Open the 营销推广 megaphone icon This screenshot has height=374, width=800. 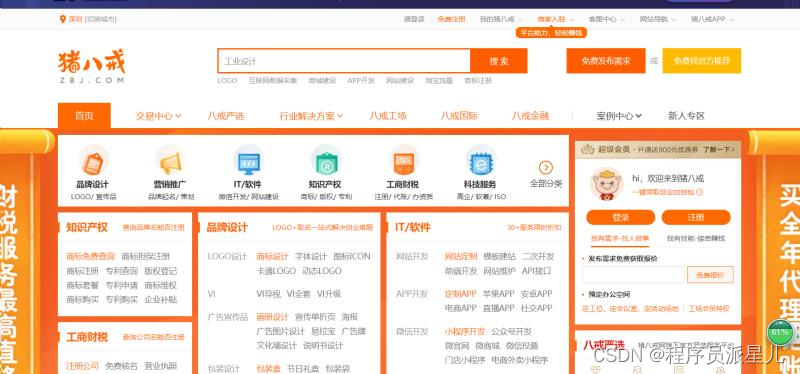pos(170,160)
